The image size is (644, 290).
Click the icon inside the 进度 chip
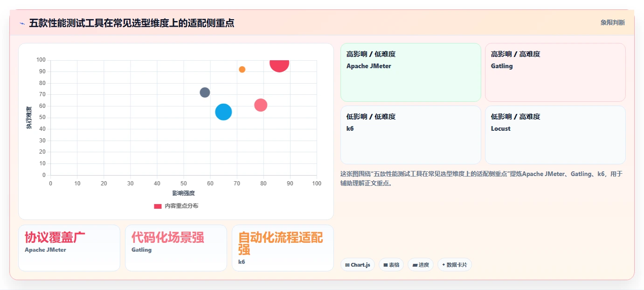415,265
